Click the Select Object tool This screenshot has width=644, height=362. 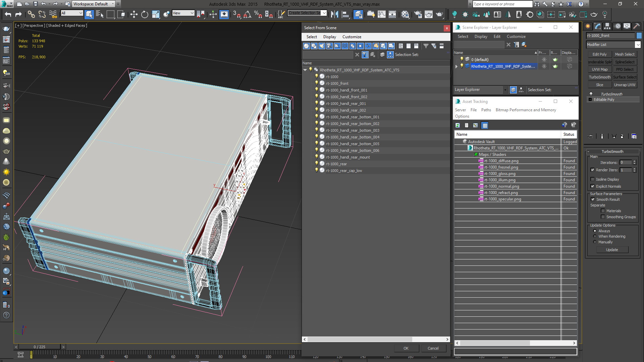[x=89, y=14]
